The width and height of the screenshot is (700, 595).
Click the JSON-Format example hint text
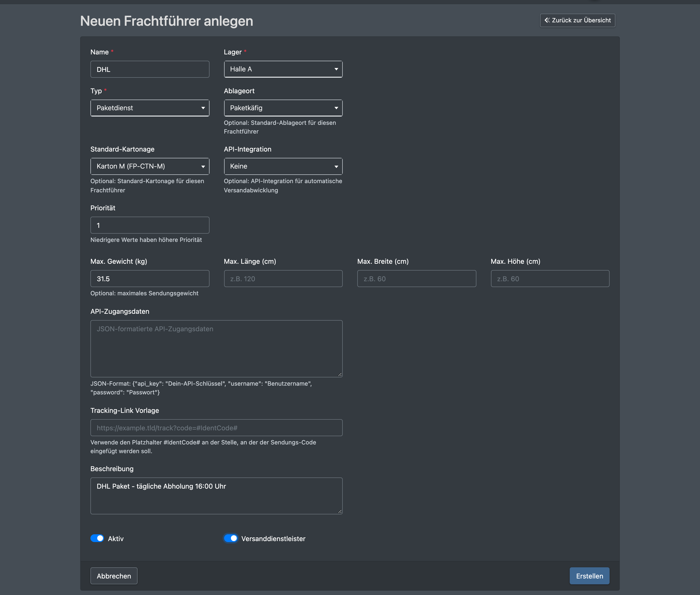(201, 388)
